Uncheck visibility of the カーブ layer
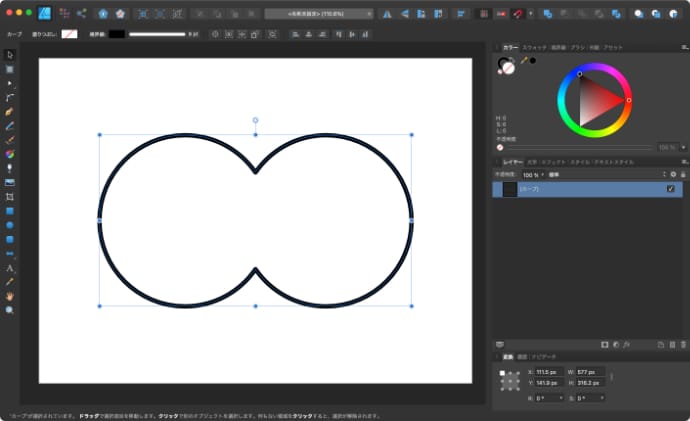The width and height of the screenshot is (690, 421). (x=670, y=188)
